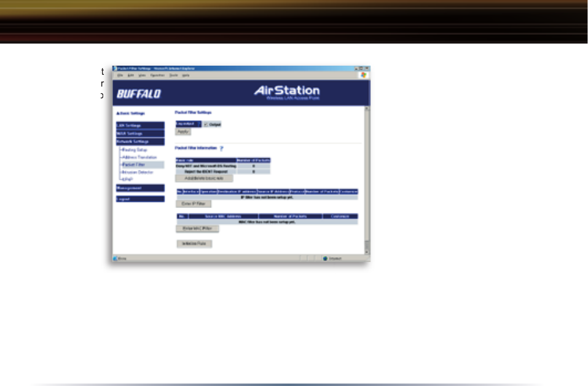This screenshot has width=588, height=386.
Task: Click the scrollbar up arrow
Action: point(367,109)
